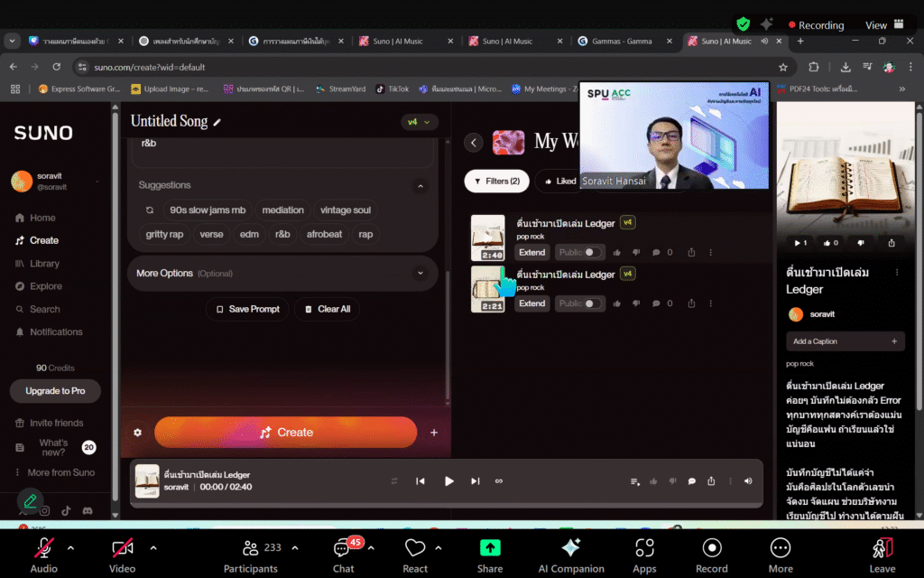Share the song from the detail panel
Viewport: 924px width, 578px height.
(x=892, y=243)
